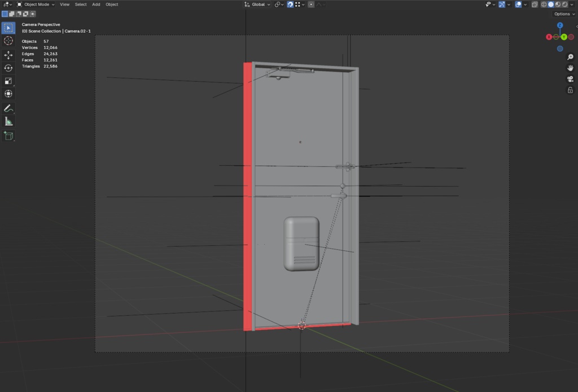Toggle camera view with camera icon

pyautogui.click(x=570, y=79)
